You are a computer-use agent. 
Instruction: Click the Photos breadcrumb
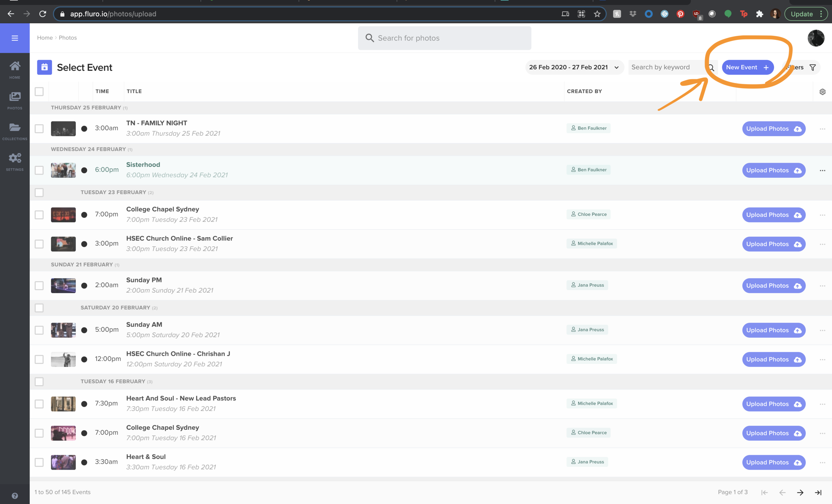pos(68,38)
